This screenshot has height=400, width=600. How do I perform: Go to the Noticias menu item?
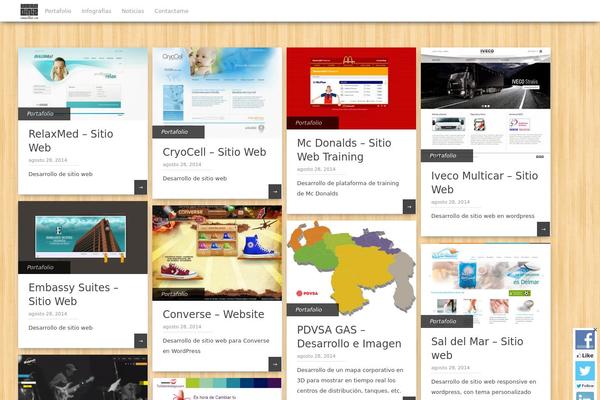(132, 11)
